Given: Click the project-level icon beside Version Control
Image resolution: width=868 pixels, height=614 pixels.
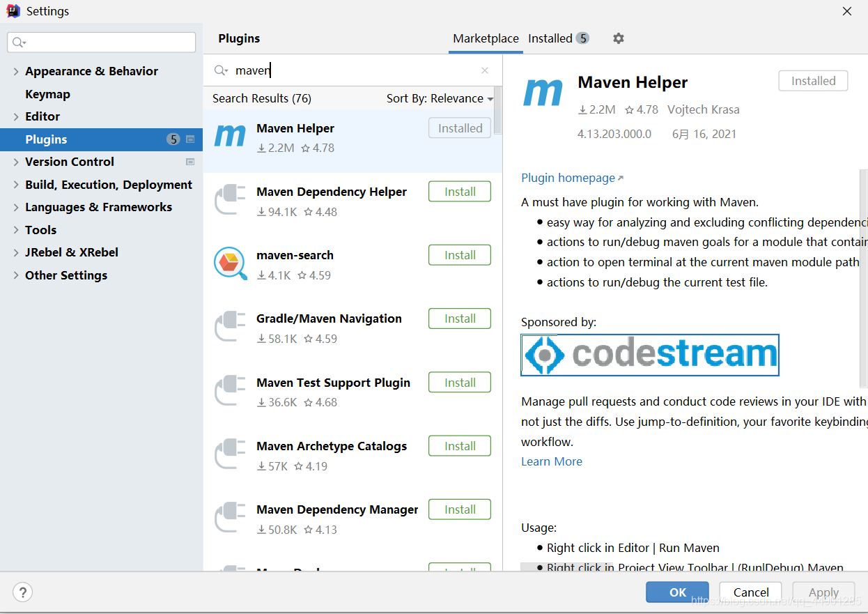Looking at the screenshot, I should [x=190, y=162].
